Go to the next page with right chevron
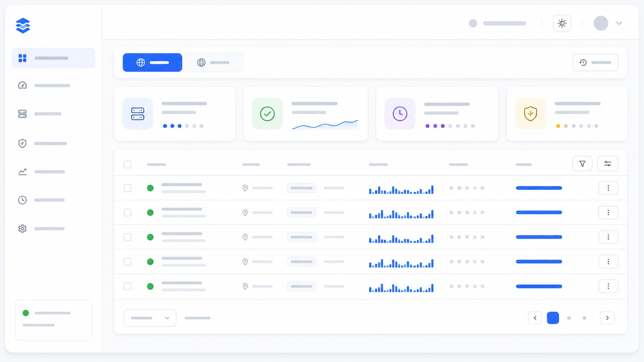This screenshot has width=644, height=362. click(x=607, y=318)
